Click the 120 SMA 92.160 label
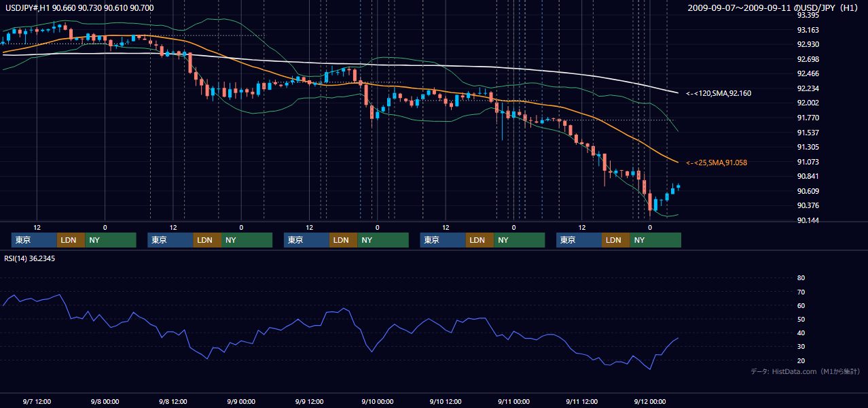Screen dimensions: 868x408 pyautogui.click(x=719, y=92)
